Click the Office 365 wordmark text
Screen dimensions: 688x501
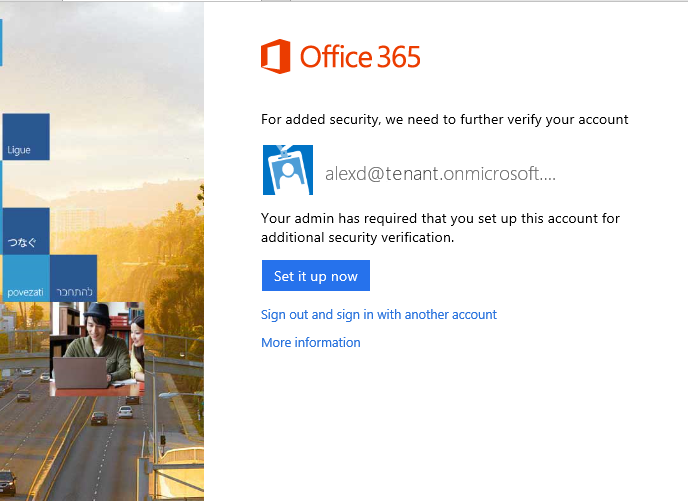pyautogui.click(x=360, y=57)
